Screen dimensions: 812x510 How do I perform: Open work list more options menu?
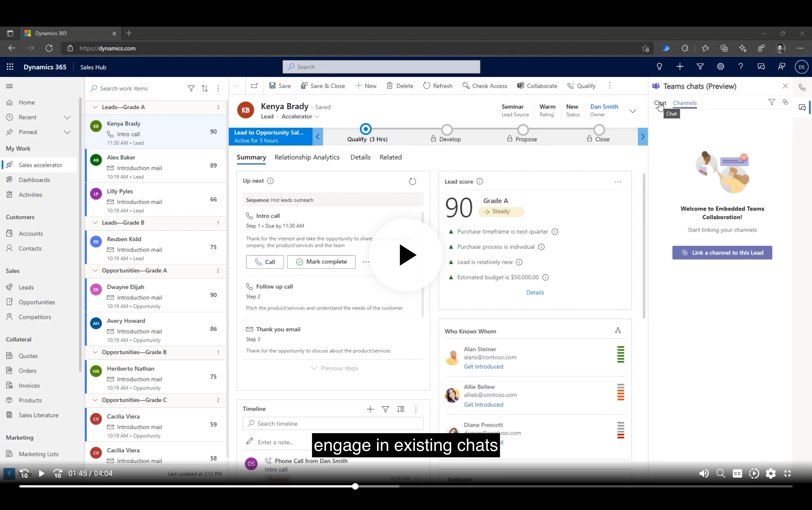(218, 88)
